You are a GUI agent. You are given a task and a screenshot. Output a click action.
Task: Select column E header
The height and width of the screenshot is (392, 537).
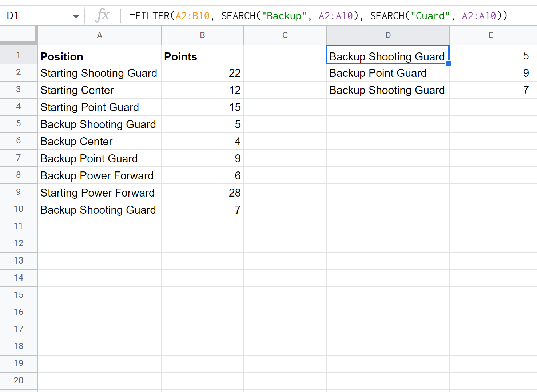click(490, 35)
